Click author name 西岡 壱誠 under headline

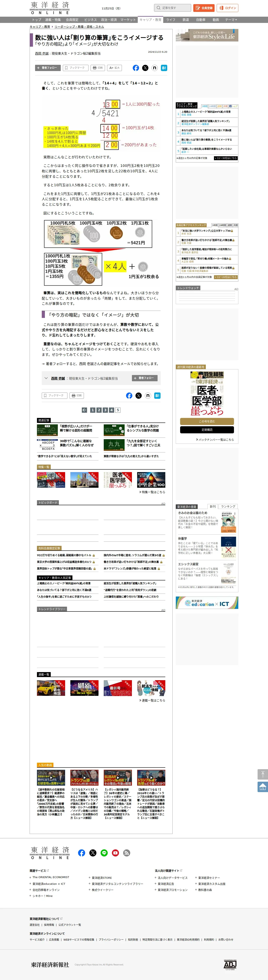click(x=42, y=54)
